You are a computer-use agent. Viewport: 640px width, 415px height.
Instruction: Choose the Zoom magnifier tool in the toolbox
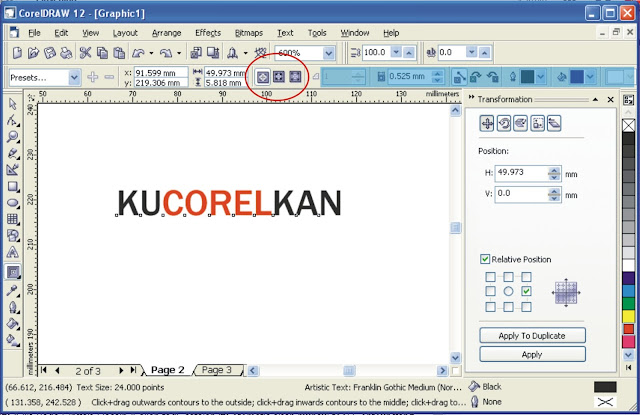point(13,137)
